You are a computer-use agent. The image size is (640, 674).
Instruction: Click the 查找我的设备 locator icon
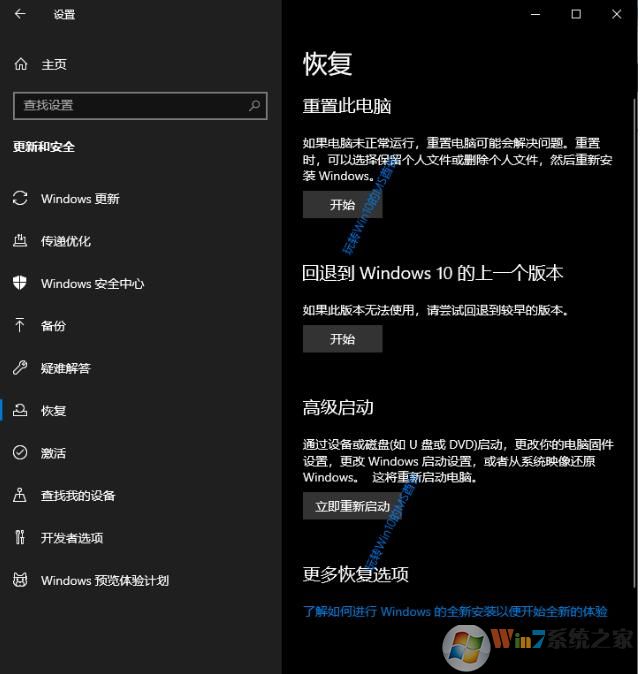20,495
